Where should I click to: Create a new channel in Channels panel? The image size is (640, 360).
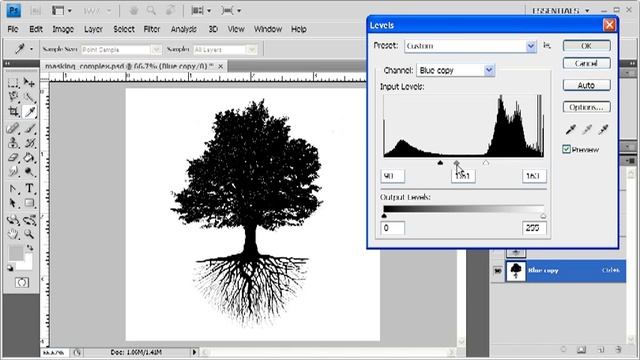pos(600,350)
